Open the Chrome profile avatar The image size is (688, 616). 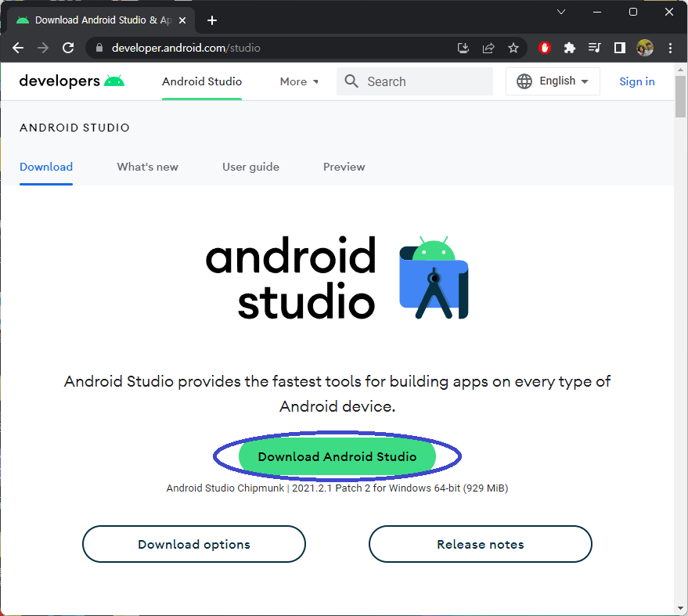point(645,48)
